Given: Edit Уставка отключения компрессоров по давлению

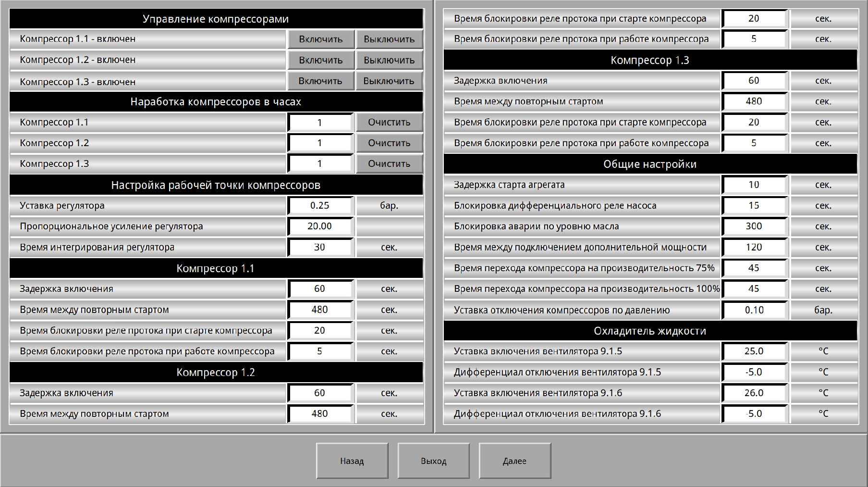Looking at the screenshot, I should click(x=754, y=310).
